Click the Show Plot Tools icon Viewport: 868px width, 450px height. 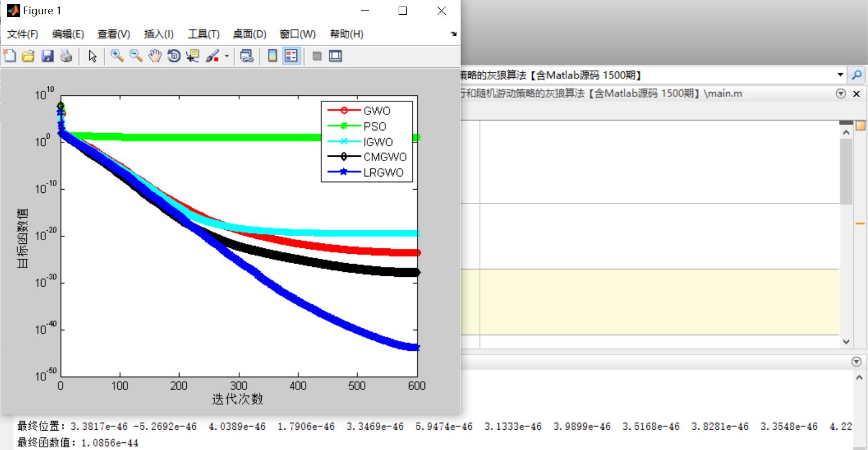(335, 56)
